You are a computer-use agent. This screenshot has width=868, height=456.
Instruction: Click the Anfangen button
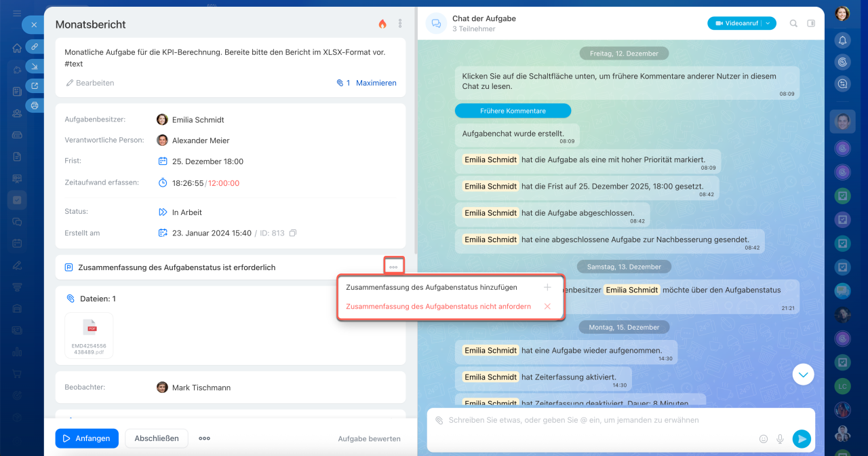87,438
